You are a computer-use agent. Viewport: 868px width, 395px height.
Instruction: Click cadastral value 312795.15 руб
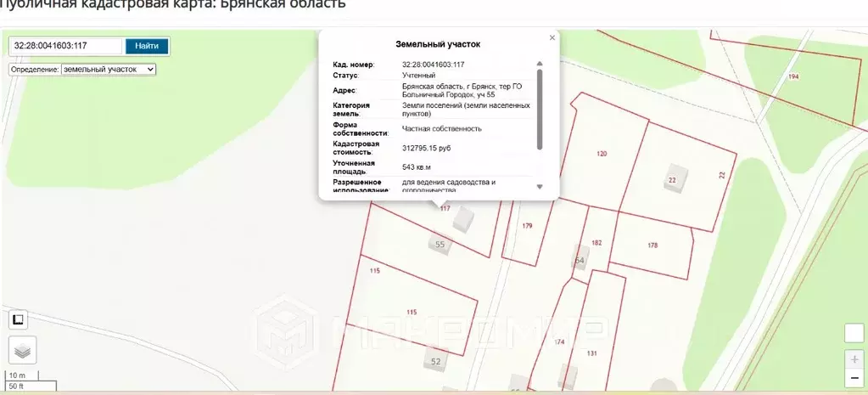pyautogui.click(x=426, y=148)
